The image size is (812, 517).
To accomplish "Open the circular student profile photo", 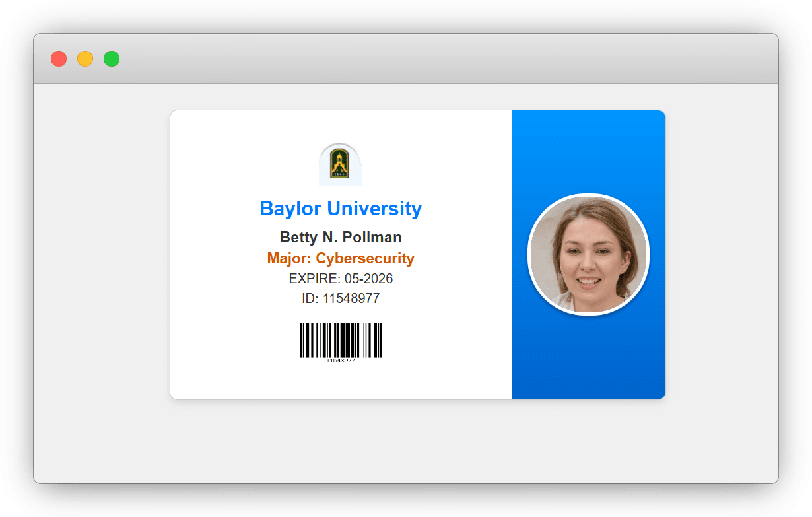I will click(588, 255).
